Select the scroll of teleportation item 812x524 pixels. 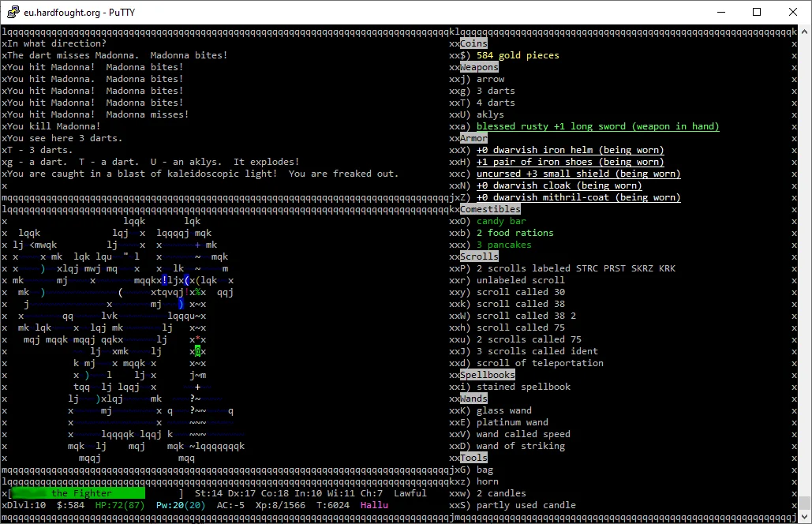(540, 363)
